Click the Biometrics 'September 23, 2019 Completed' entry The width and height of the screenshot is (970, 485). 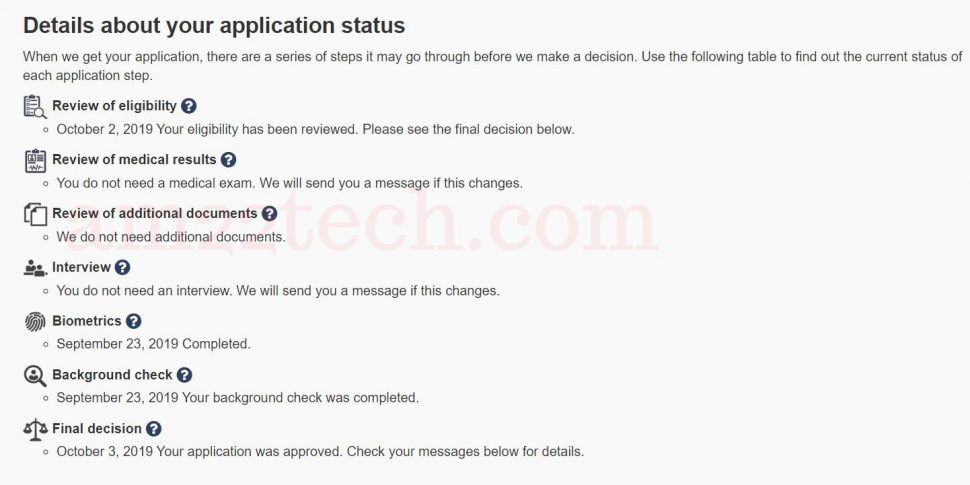click(x=153, y=344)
